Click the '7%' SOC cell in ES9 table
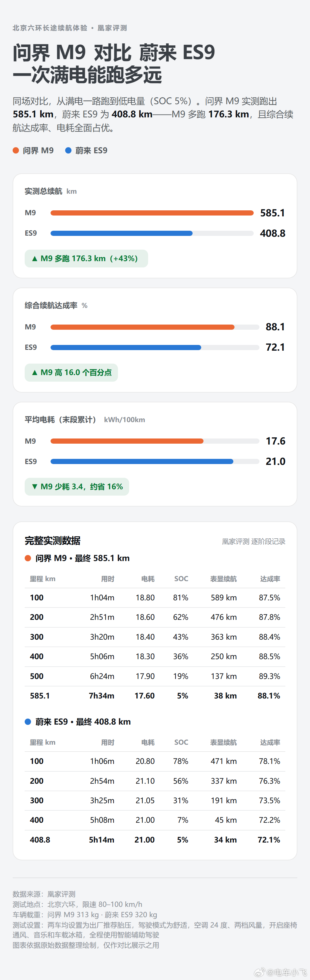The height and width of the screenshot is (980, 310). [183, 820]
